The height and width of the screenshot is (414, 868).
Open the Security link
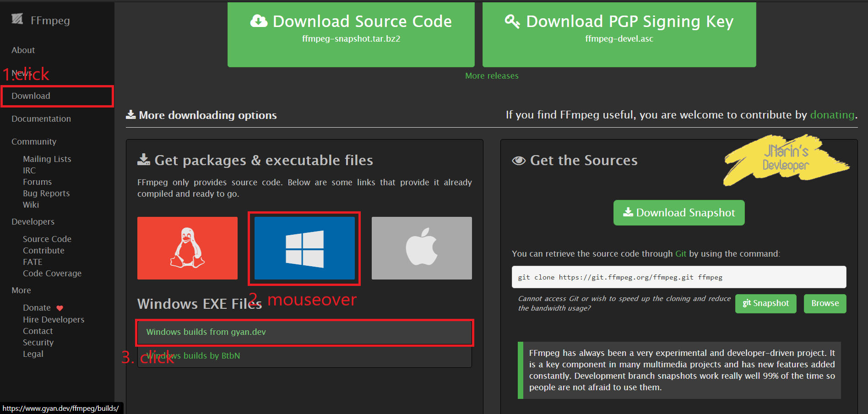38,343
